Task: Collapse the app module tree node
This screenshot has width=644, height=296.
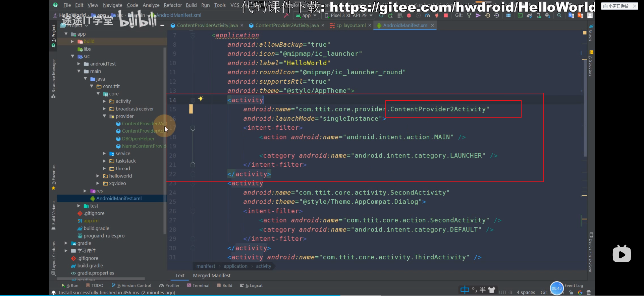Action: pyautogui.click(x=66, y=34)
